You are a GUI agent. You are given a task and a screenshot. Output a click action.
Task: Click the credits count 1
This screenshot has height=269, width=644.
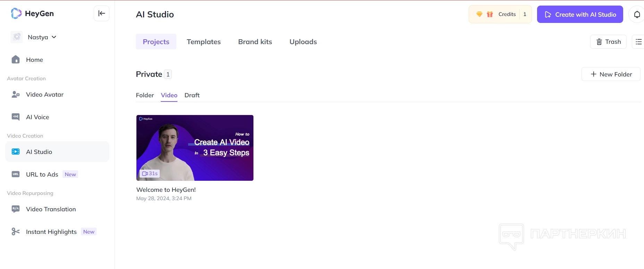coord(525,14)
